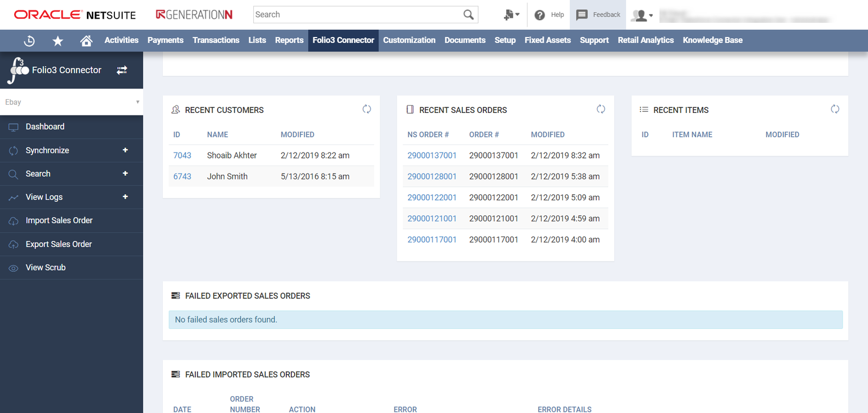Open the recent records history icon

click(x=30, y=41)
